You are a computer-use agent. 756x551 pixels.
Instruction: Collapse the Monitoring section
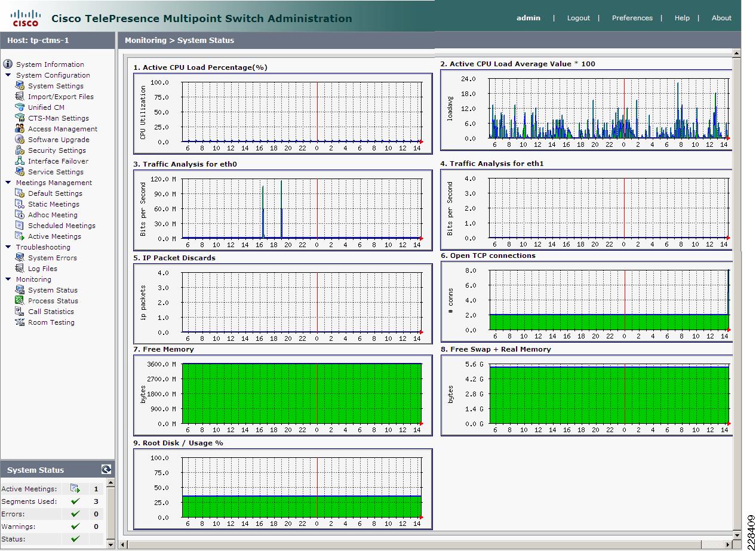[x=8, y=279]
